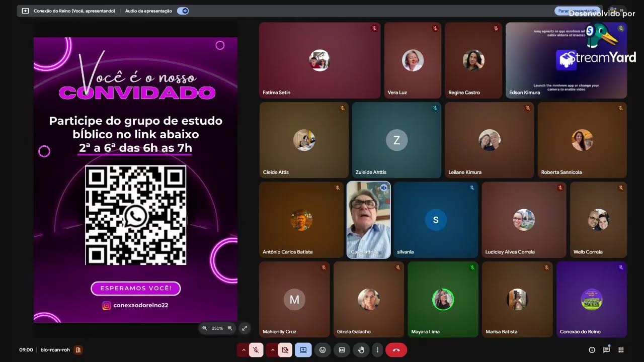Screen dimensions: 644x362
Task: Click the 250% zoom level
Action: tap(217, 328)
